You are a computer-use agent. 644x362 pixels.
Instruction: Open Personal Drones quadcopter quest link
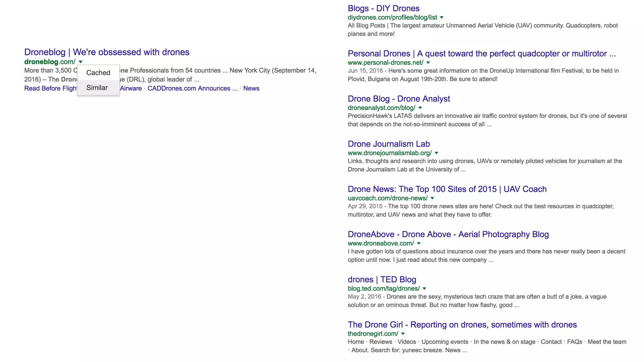481,54
